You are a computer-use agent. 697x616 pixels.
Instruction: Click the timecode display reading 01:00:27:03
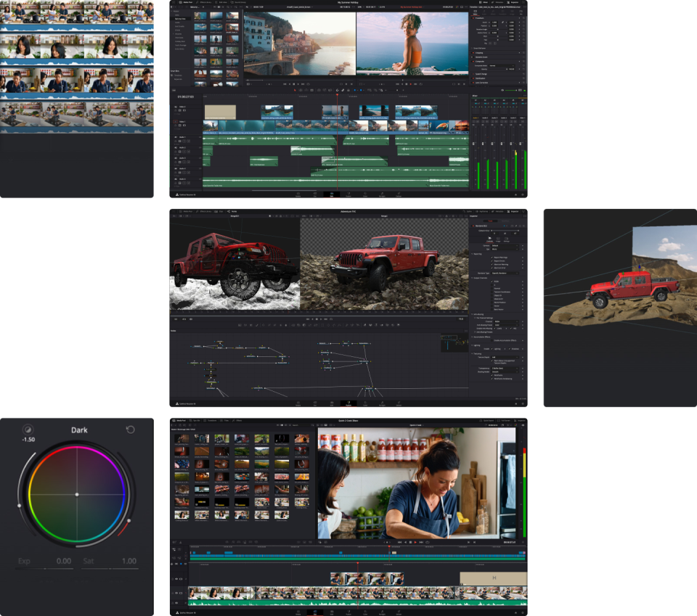point(187,96)
